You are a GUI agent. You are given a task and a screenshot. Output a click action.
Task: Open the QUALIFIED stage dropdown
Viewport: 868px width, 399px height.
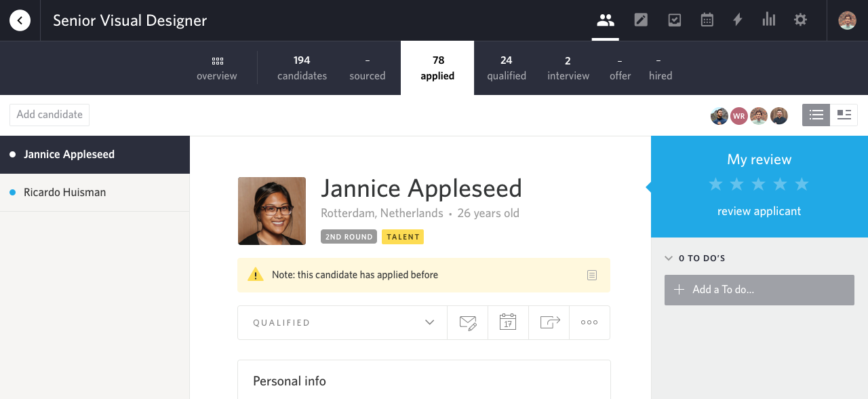point(342,322)
